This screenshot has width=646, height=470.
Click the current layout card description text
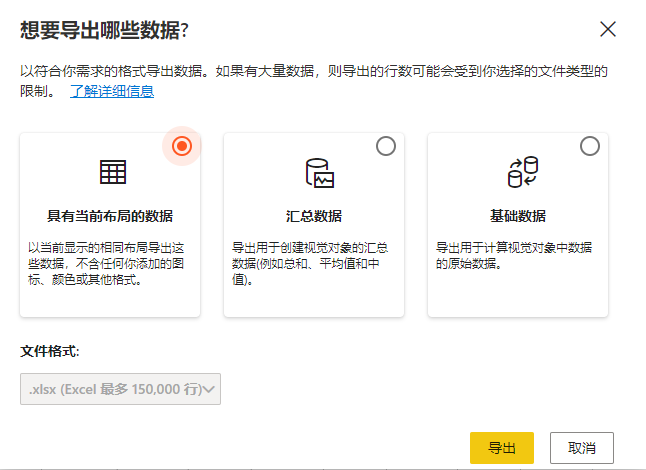(108, 262)
